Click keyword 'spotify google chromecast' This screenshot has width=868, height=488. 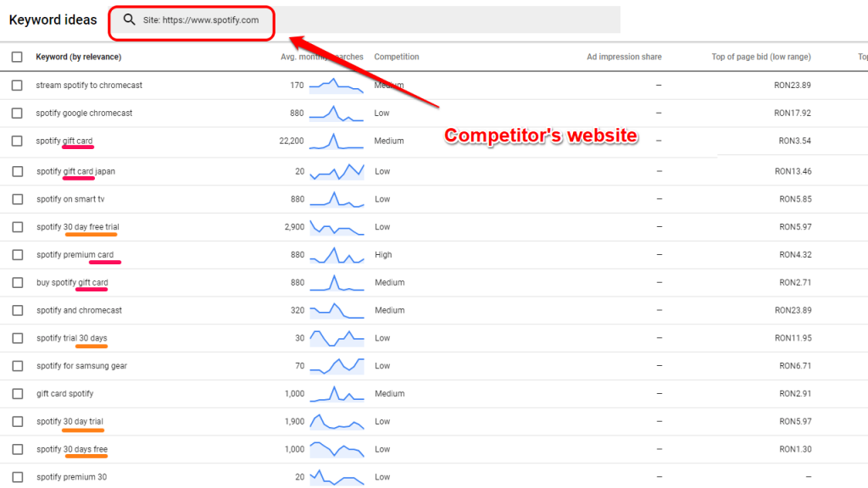tap(84, 113)
